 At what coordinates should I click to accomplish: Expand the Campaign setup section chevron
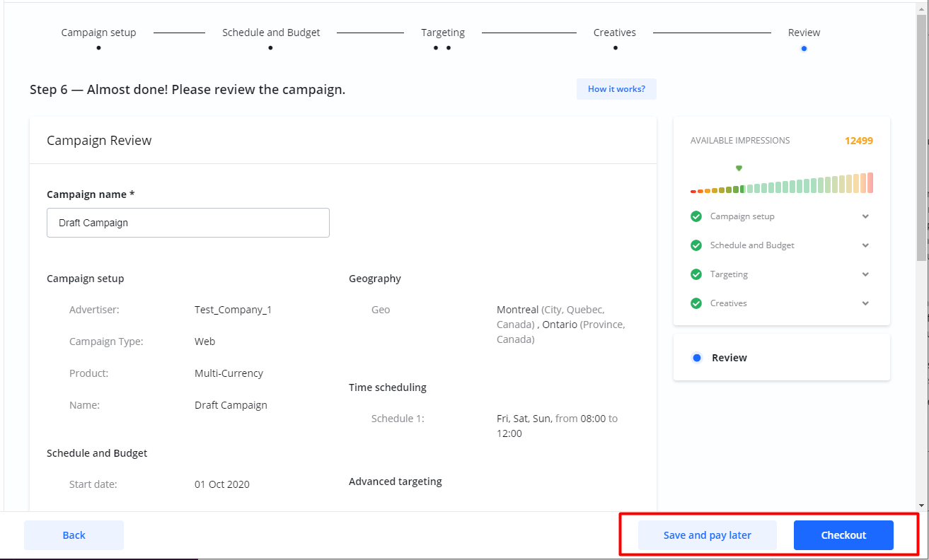865,216
